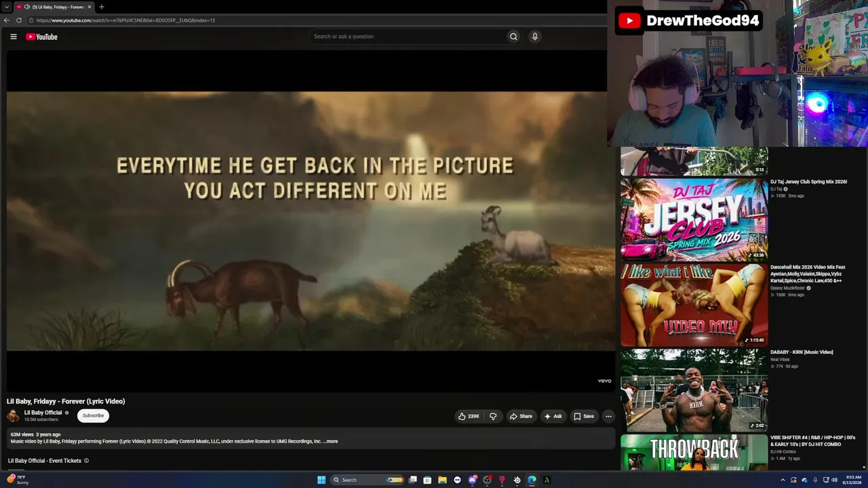868x488 pixels.
Task: Open Lil Baby Official - Event Tickets
Action: (45, 461)
